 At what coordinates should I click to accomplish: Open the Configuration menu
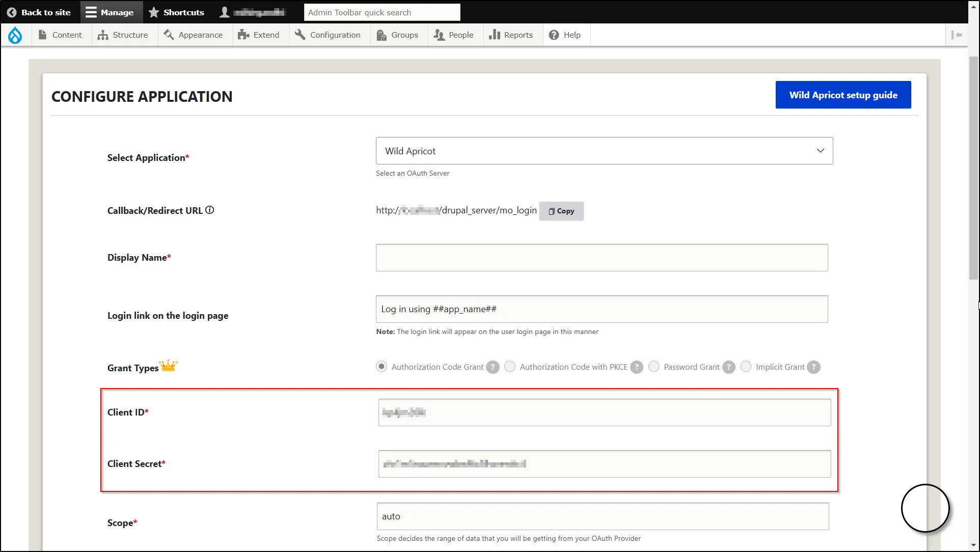(x=329, y=35)
